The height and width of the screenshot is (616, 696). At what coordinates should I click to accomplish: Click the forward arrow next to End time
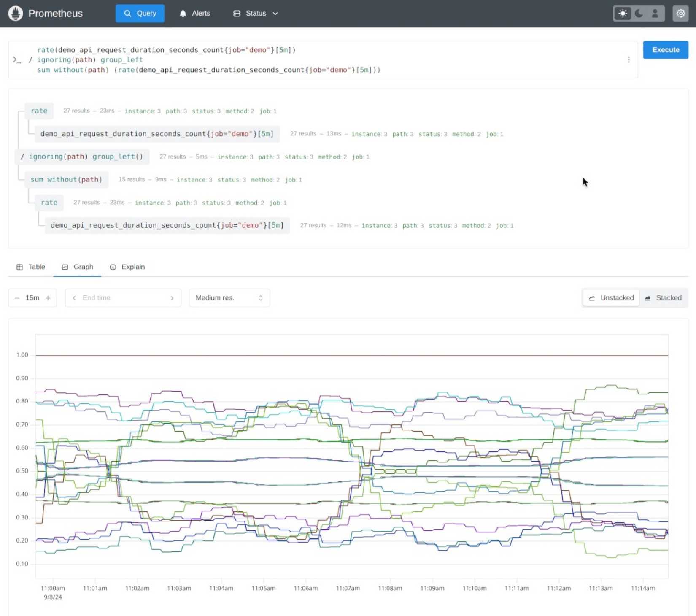[x=172, y=297]
